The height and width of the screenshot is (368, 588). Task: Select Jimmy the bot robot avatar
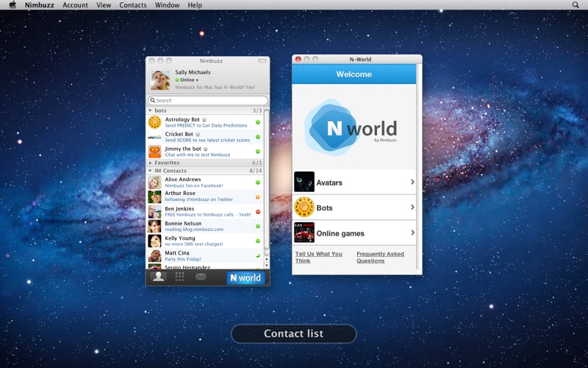(x=154, y=152)
